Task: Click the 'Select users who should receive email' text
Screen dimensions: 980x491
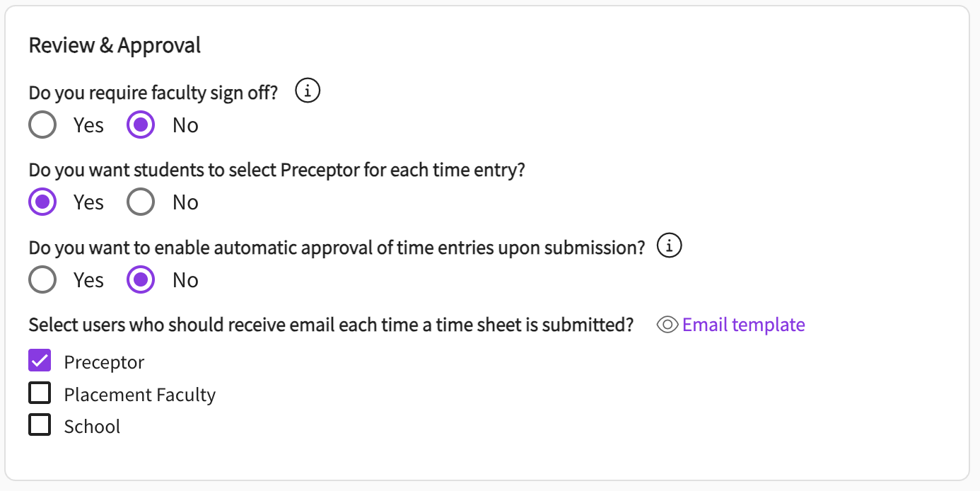Action: [330, 325]
